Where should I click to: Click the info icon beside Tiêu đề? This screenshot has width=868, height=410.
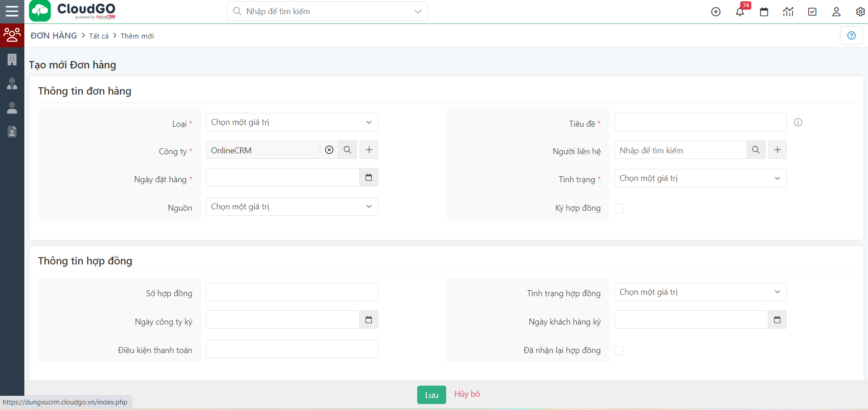coord(798,122)
